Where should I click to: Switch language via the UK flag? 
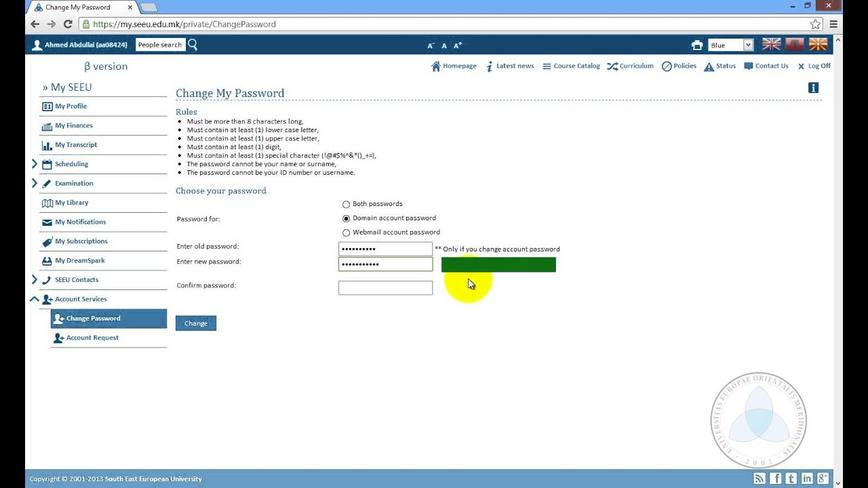[x=772, y=45]
